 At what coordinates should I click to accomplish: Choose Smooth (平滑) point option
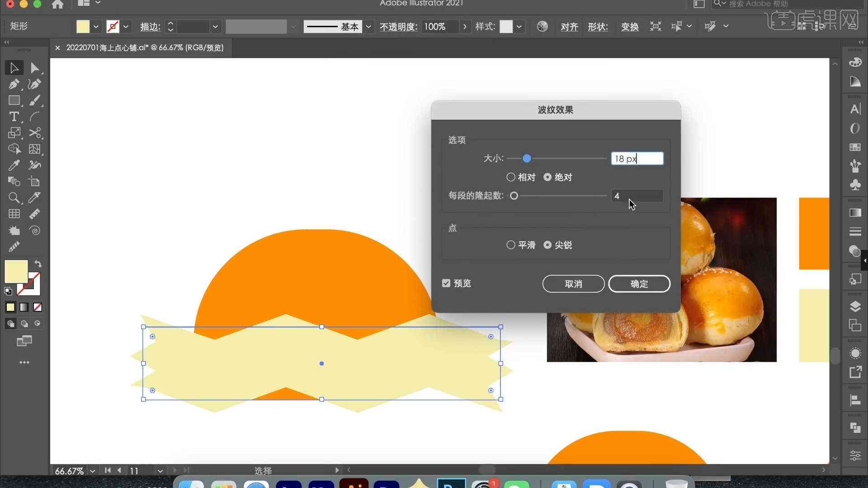511,245
